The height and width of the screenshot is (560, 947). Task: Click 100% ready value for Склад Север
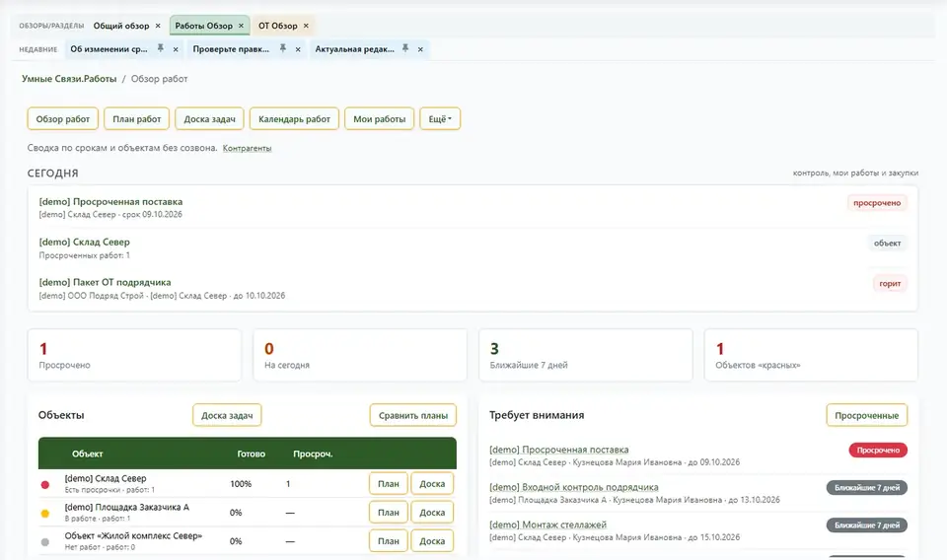(241, 484)
